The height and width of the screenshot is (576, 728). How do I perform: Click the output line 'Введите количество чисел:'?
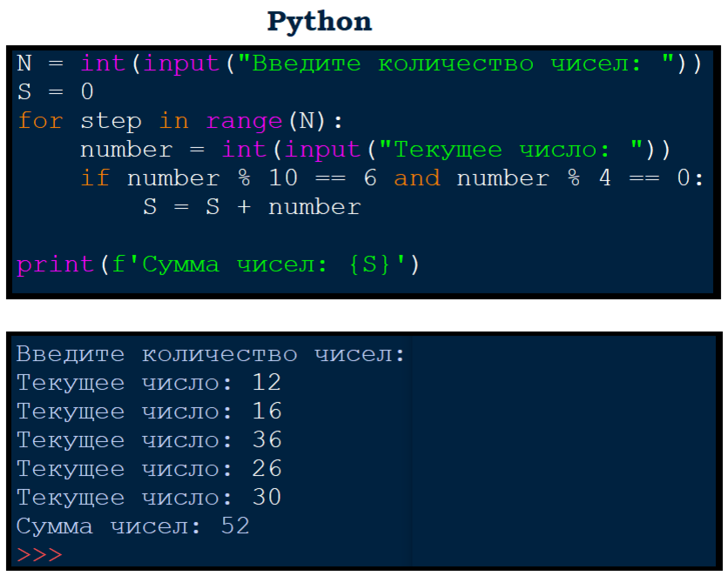(x=212, y=355)
